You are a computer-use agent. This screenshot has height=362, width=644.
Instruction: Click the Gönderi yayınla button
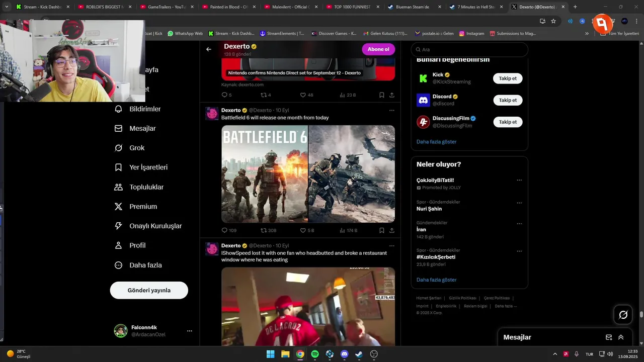point(149,290)
